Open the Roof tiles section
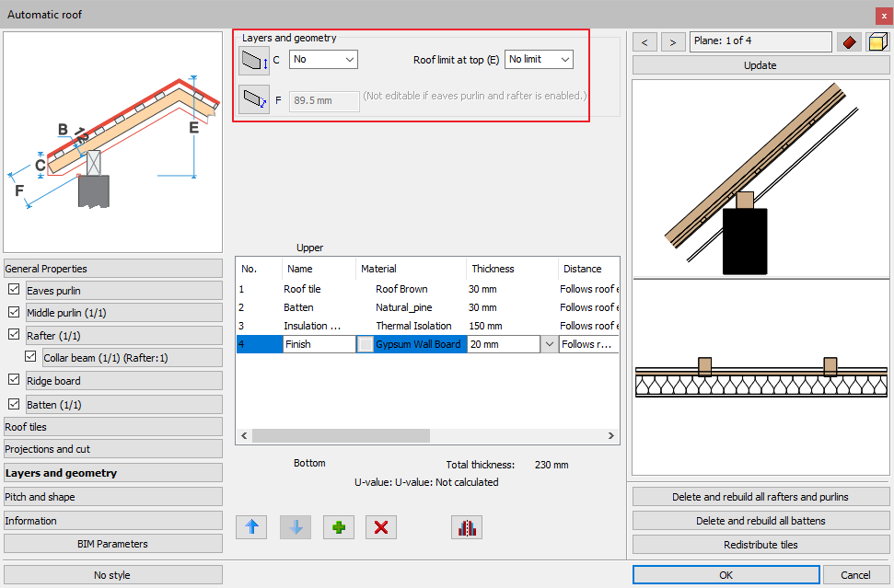Screen dimensions: 894x588 (x=112, y=427)
